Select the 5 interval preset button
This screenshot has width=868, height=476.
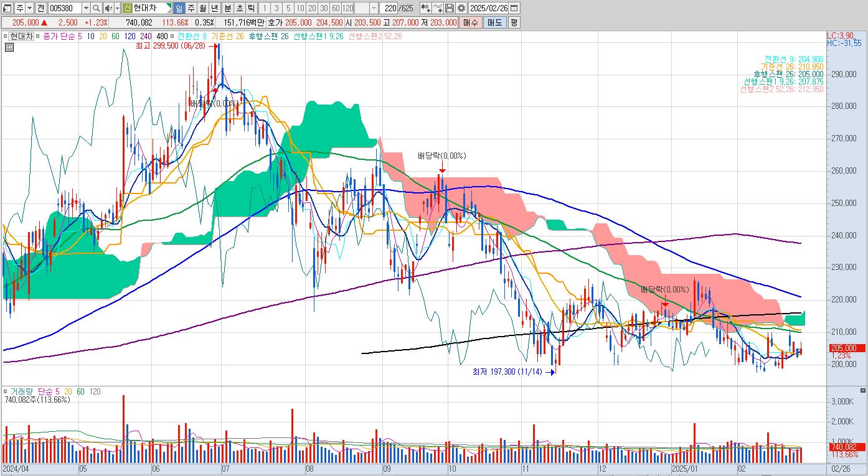tap(288, 8)
